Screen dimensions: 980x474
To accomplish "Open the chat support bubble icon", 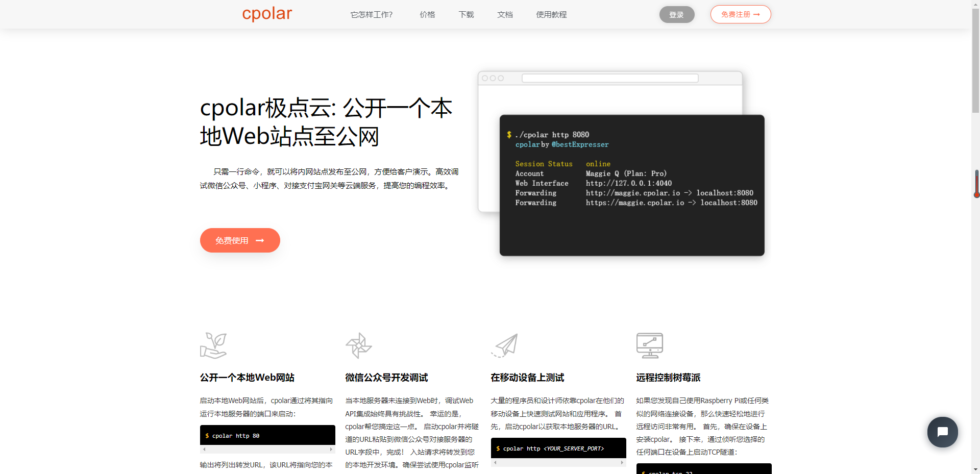I will tap(942, 432).
